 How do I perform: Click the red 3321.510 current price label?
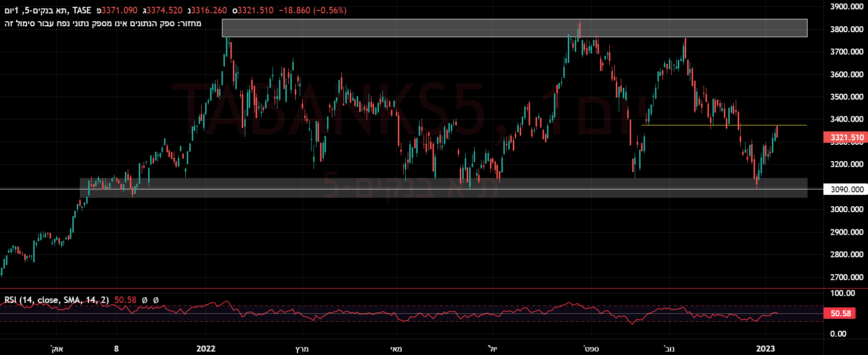845,137
